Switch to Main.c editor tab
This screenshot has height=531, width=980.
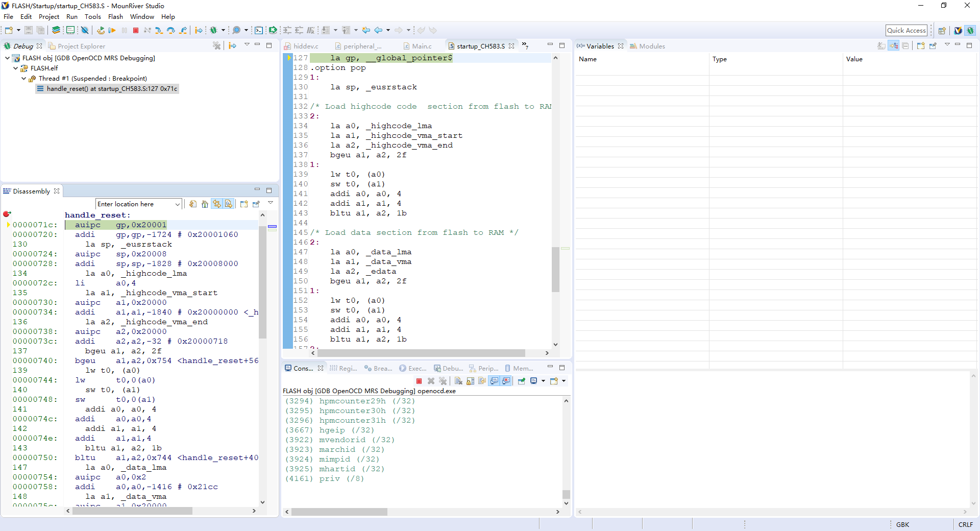pos(418,46)
